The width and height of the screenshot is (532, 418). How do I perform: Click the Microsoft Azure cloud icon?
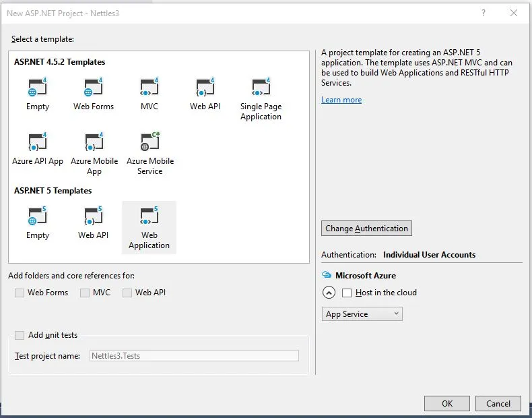pos(327,274)
